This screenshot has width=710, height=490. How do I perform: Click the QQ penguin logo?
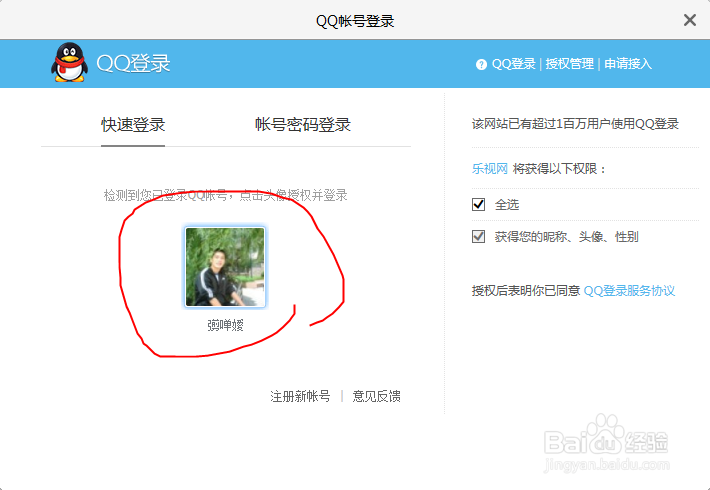[x=68, y=63]
